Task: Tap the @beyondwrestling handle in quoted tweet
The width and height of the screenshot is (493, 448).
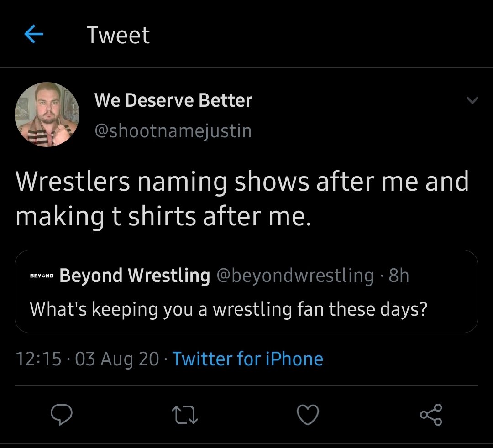Action: 294,276
